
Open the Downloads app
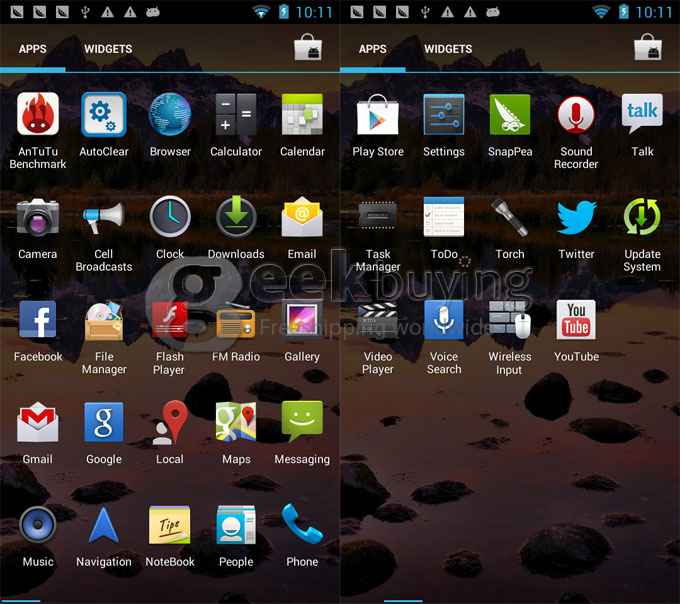(236, 216)
